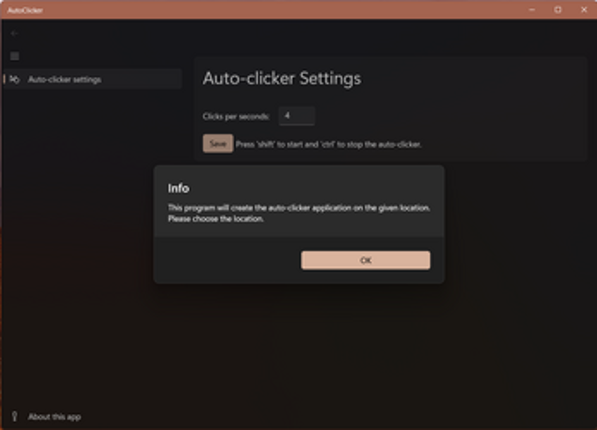Image resolution: width=597 pixels, height=430 pixels.
Task: Confirm the Info dialog with OK
Action: 366,260
